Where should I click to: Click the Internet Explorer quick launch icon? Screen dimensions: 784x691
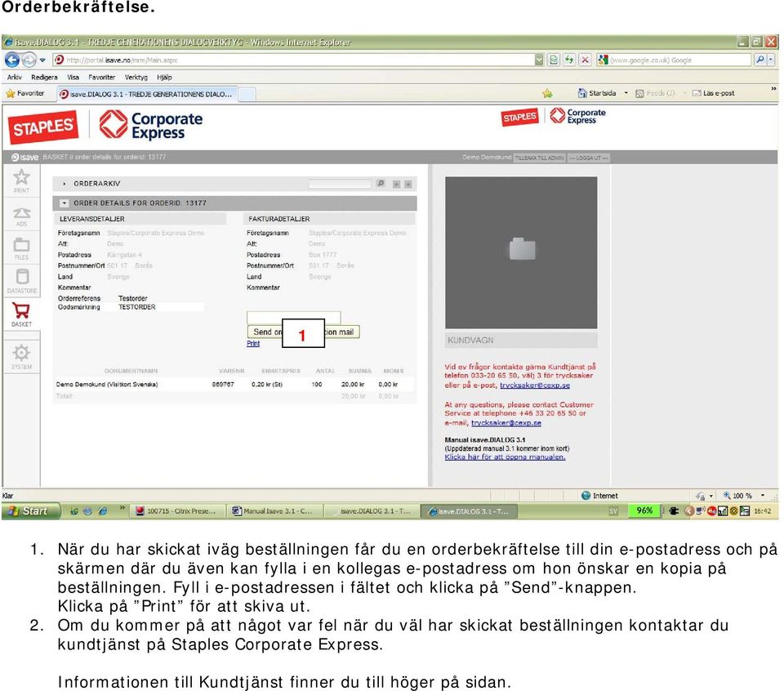point(103,511)
